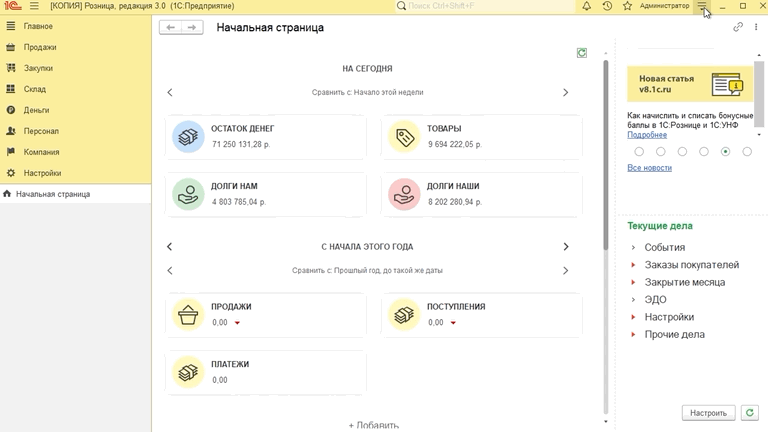Select the third news radio dot
Viewport: 768px width, 432px height.
click(682, 152)
